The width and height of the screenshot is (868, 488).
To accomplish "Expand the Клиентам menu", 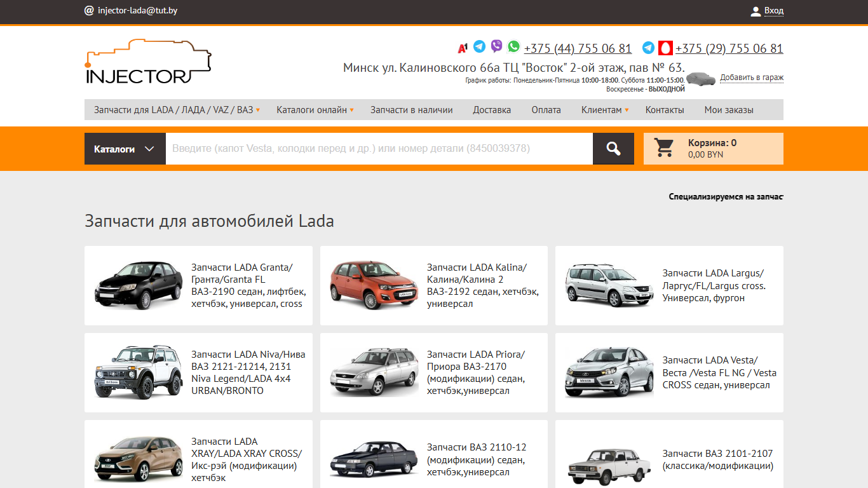I will click(605, 110).
